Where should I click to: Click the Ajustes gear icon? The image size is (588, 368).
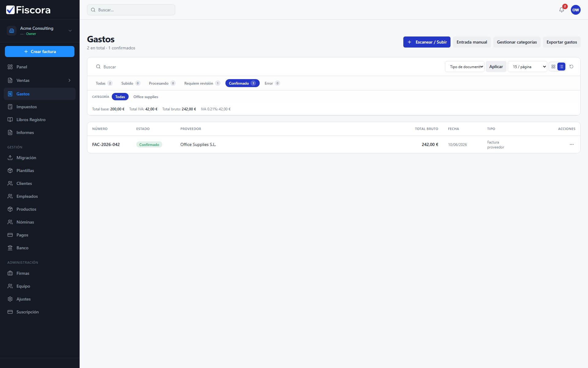10,299
